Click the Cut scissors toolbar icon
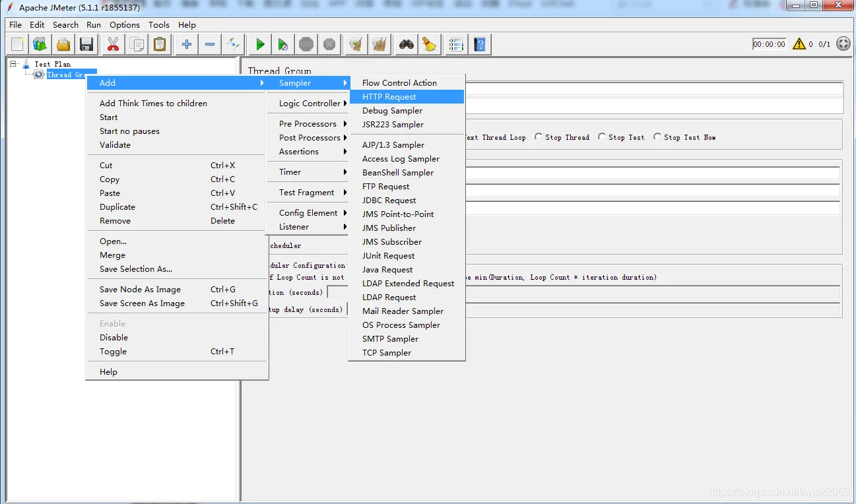The height and width of the screenshot is (504, 856). 113,44
